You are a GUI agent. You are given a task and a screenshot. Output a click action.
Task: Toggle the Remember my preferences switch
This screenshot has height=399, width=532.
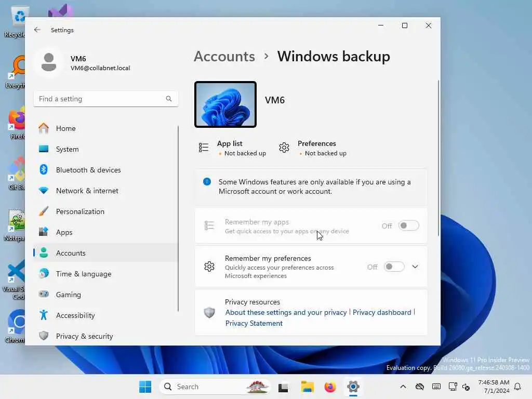pos(394,267)
